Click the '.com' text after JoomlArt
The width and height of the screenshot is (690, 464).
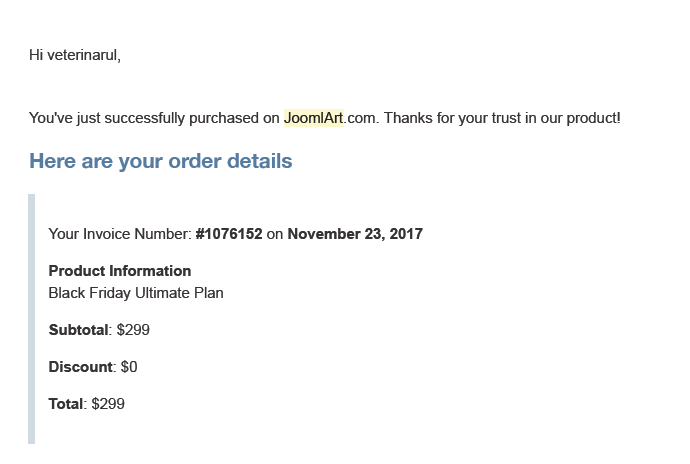361,118
